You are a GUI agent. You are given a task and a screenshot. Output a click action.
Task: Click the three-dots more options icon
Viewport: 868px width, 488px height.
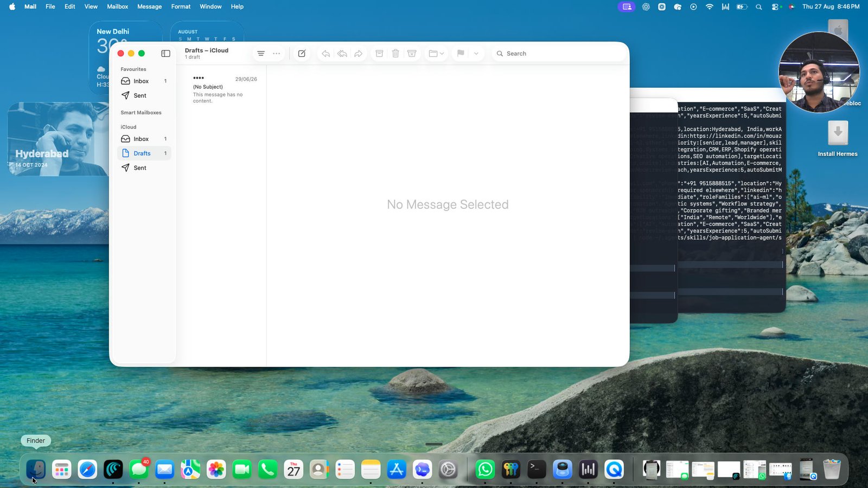[x=277, y=54]
